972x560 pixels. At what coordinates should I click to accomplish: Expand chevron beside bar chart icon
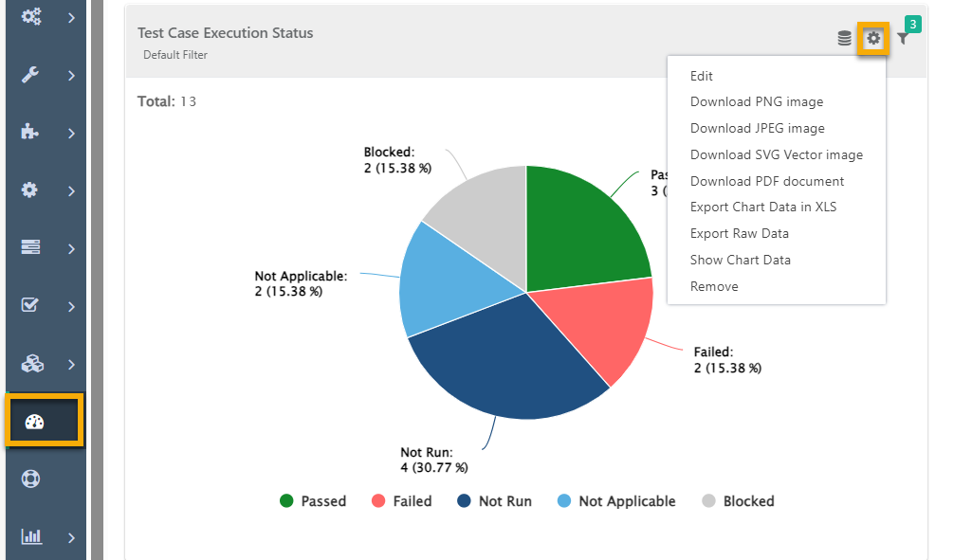tap(71, 537)
